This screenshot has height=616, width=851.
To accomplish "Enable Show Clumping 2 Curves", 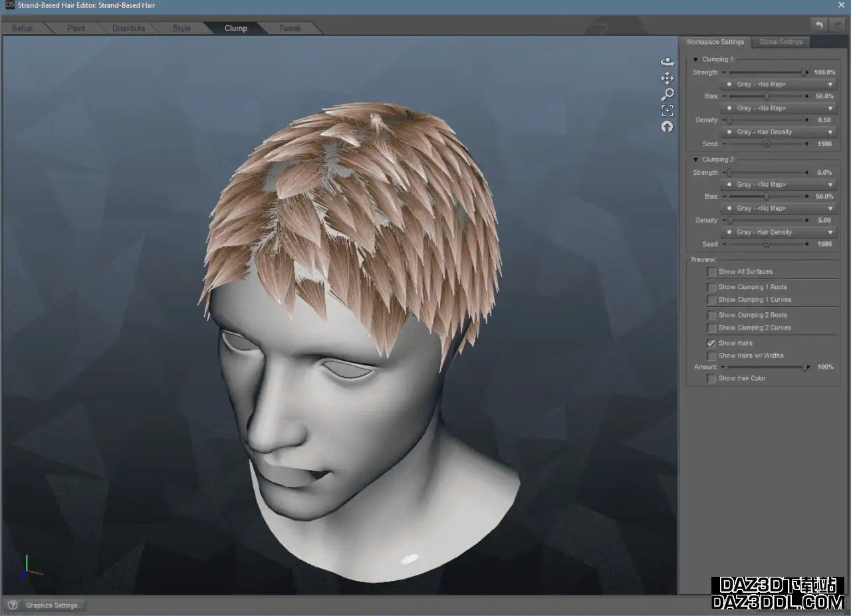I will (x=711, y=328).
